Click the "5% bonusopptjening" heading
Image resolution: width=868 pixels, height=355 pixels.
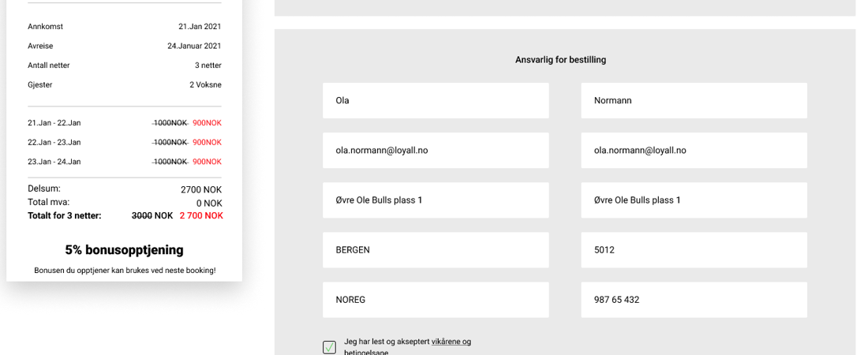click(124, 250)
